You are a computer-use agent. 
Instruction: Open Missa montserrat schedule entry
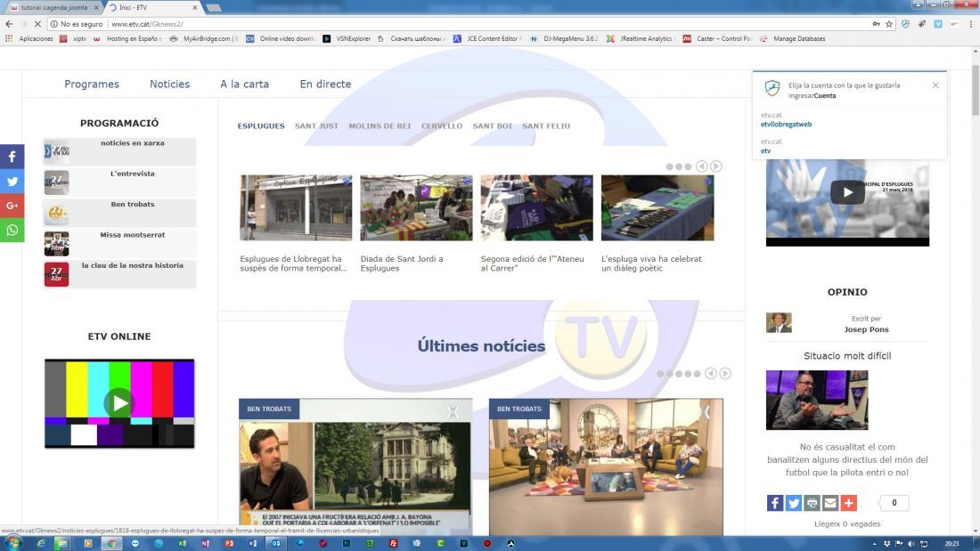pos(133,235)
